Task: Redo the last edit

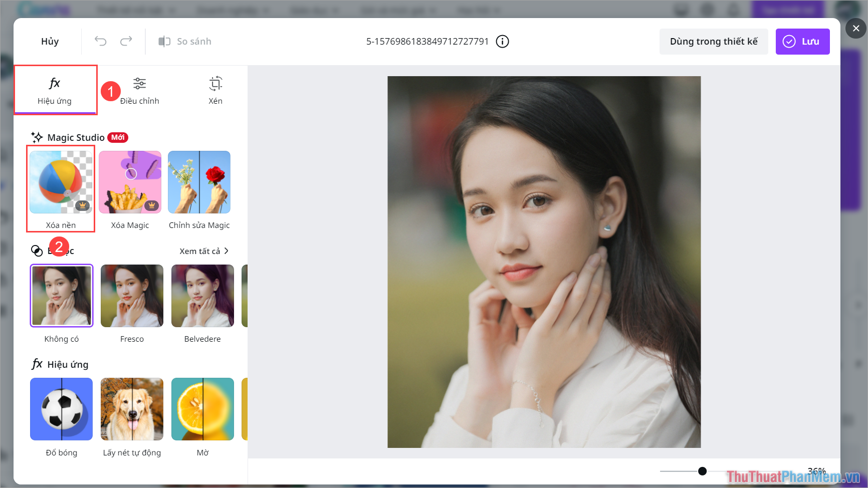Action: 126,41
